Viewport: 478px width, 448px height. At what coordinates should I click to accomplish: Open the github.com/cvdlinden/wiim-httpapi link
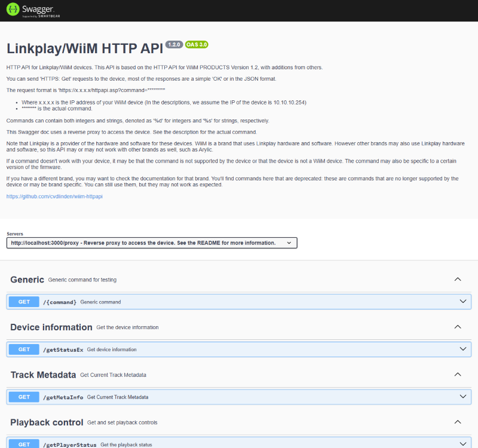coord(54,197)
